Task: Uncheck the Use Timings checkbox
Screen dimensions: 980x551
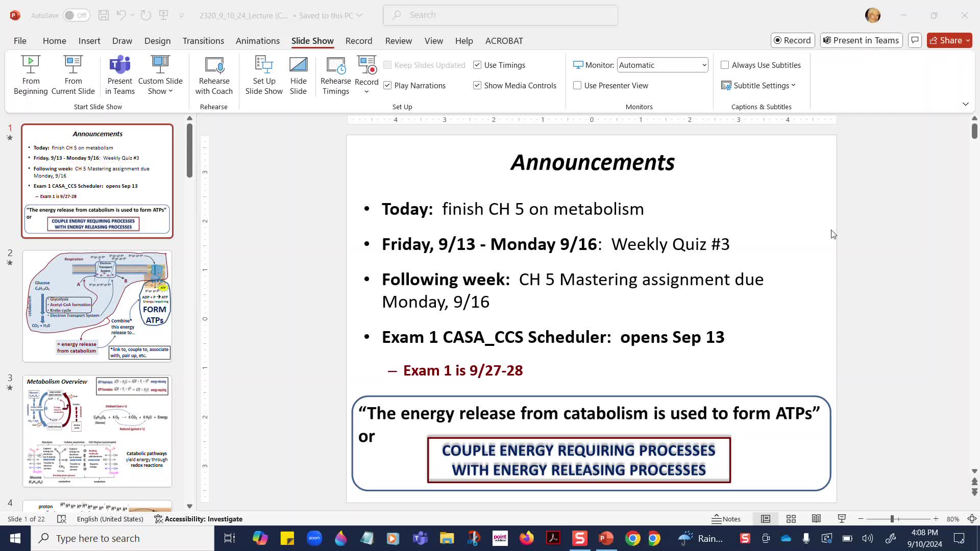Action: point(477,65)
